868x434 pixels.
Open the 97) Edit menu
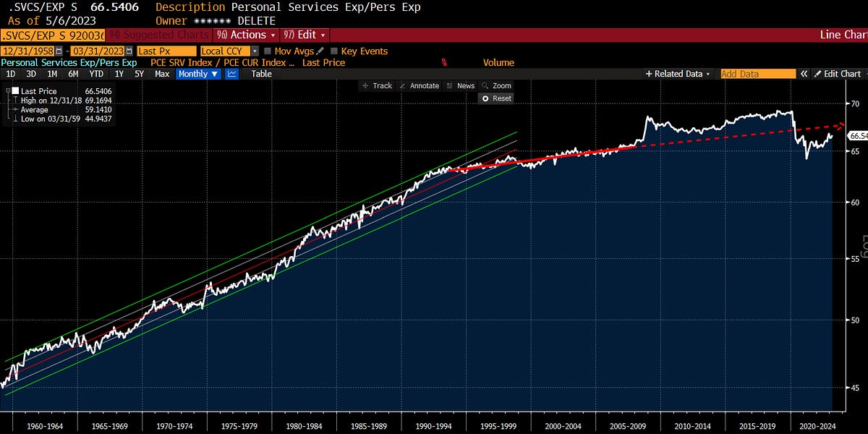(304, 35)
